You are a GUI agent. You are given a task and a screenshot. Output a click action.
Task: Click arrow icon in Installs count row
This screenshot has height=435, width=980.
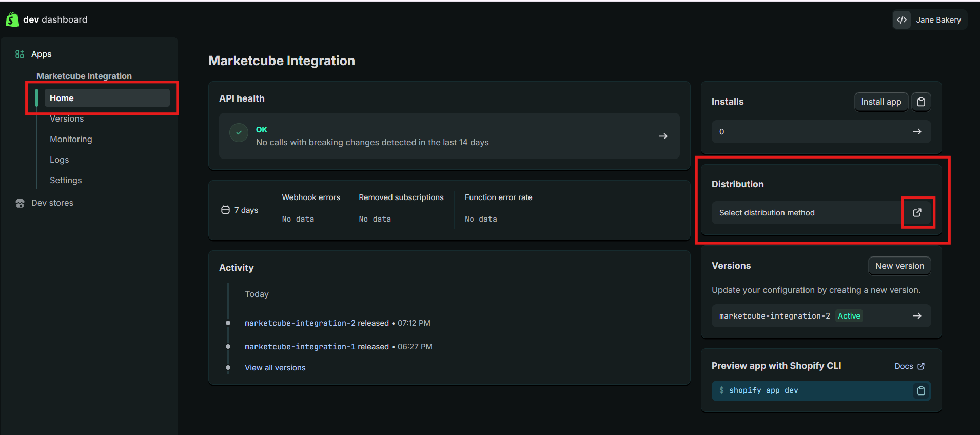(x=917, y=132)
